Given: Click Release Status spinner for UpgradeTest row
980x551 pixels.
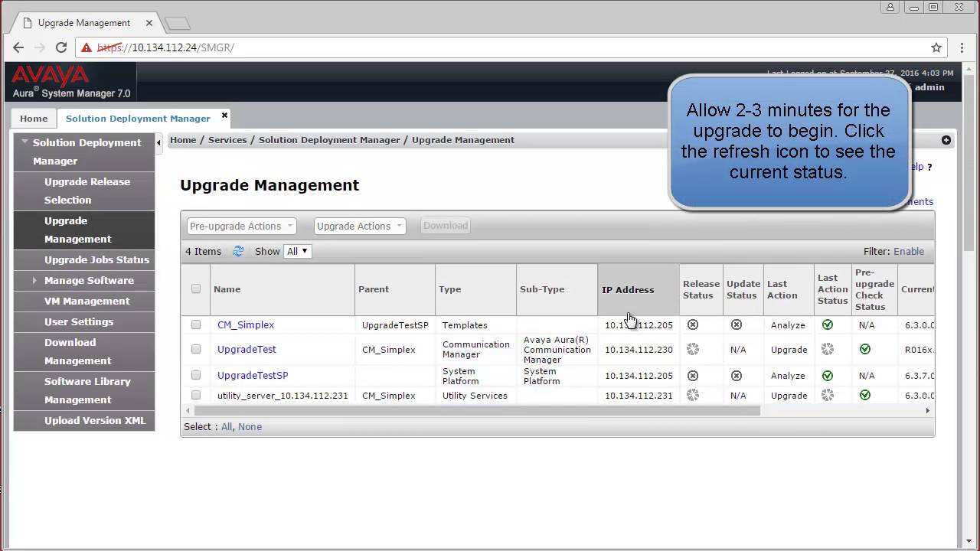Looking at the screenshot, I should [693, 349].
